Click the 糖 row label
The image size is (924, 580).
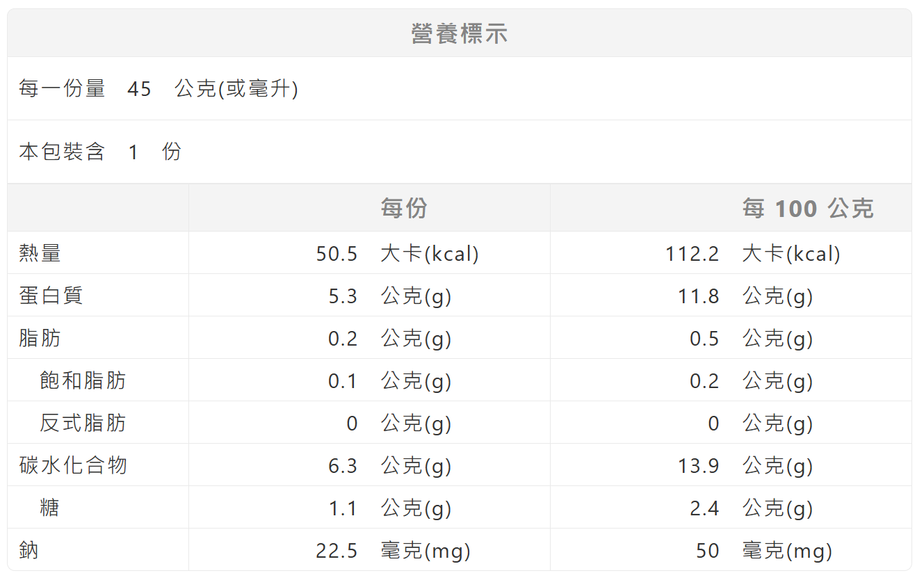50,507
